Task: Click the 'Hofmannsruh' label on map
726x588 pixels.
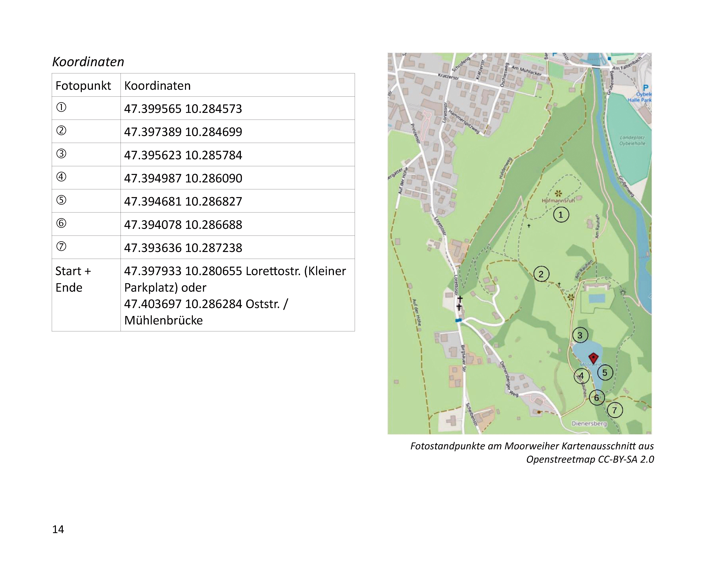Action: coord(558,201)
